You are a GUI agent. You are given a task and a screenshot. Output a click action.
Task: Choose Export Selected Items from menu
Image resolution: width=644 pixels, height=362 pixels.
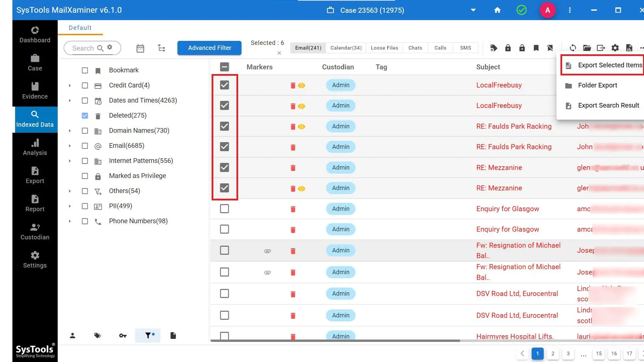point(609,65)
